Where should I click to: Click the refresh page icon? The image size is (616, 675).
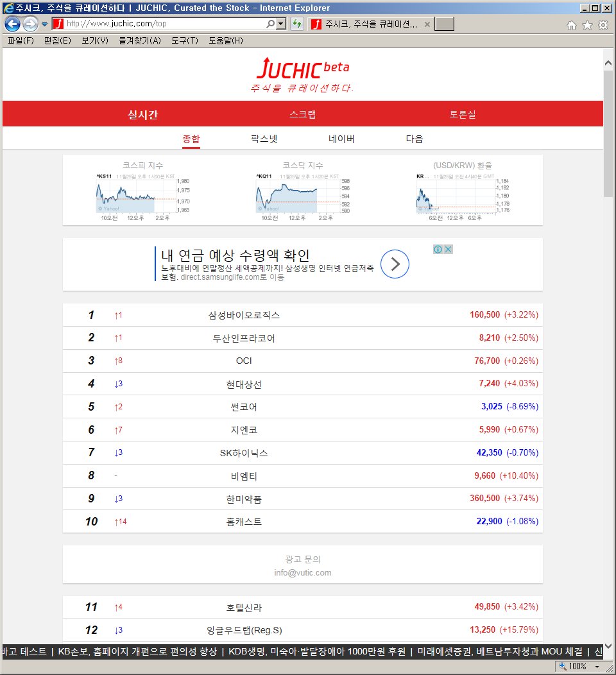pyautogui.click(x=297, y=24)
